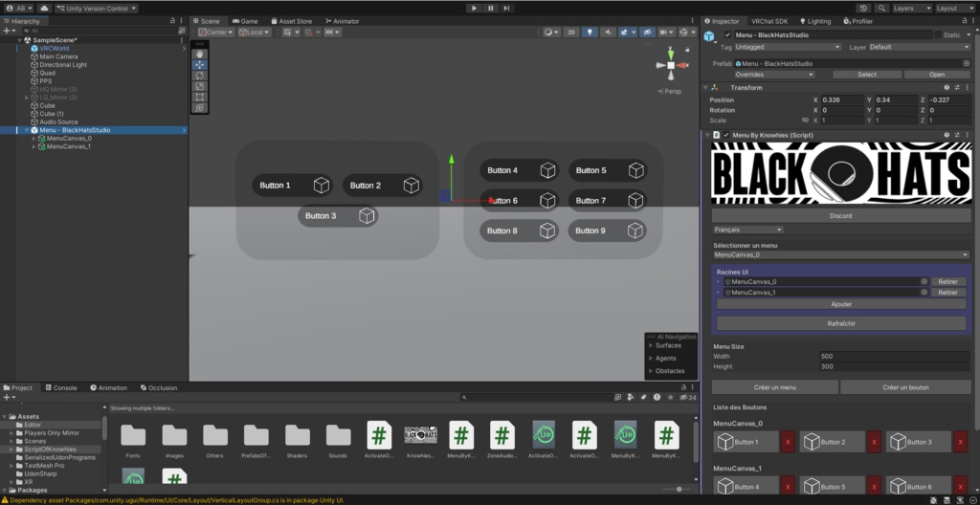Click the Play button
The image size is (980, 505).
(474, 8)
